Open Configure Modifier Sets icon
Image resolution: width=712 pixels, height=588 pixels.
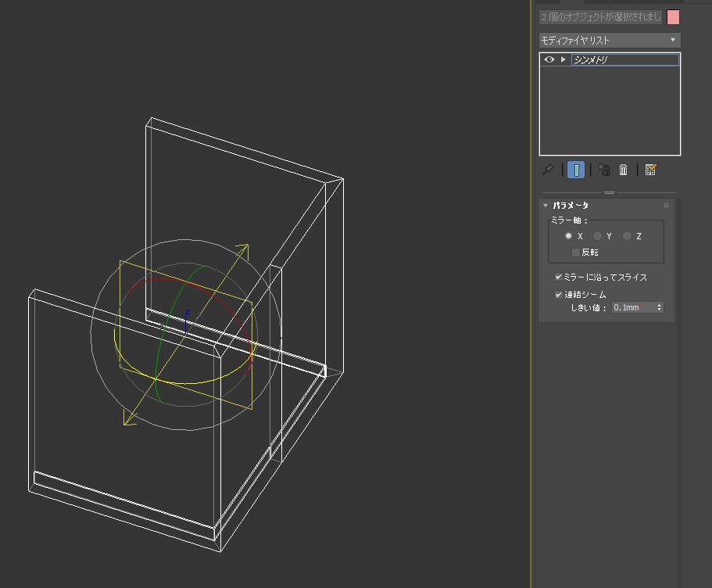(x=650, y=170)
